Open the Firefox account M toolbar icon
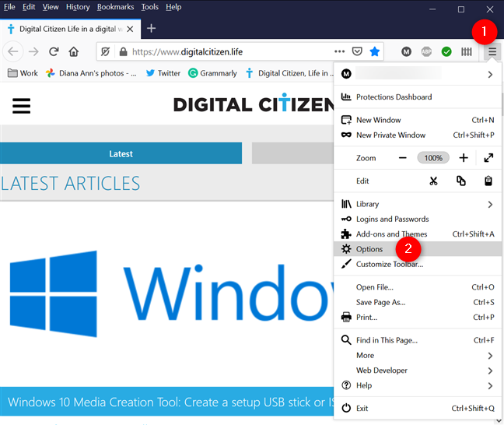Image resolution: width=504 pixels, height=425 pixels. click(406, 51)
